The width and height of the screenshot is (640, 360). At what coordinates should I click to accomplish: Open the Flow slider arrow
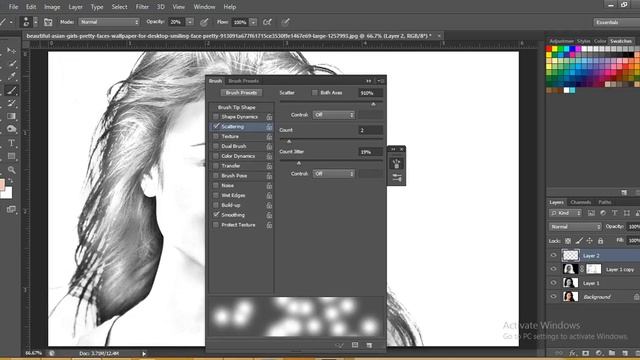coord(253,22)
